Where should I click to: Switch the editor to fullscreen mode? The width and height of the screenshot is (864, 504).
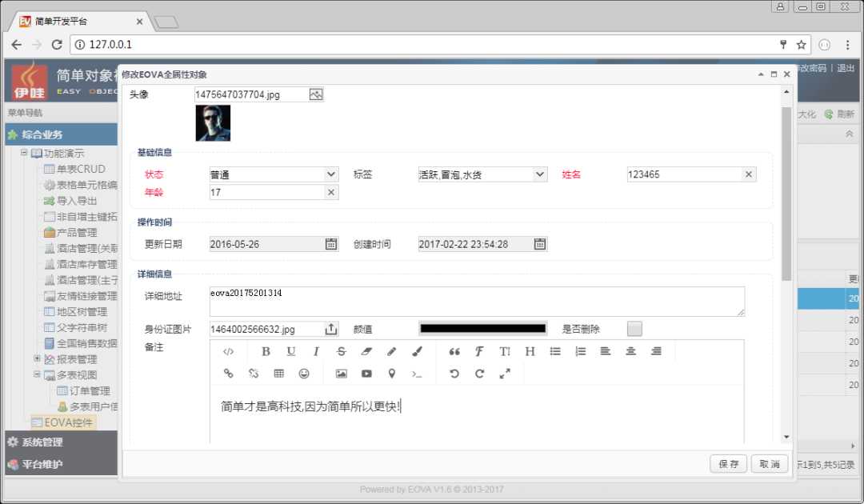[x=505, y=374]
